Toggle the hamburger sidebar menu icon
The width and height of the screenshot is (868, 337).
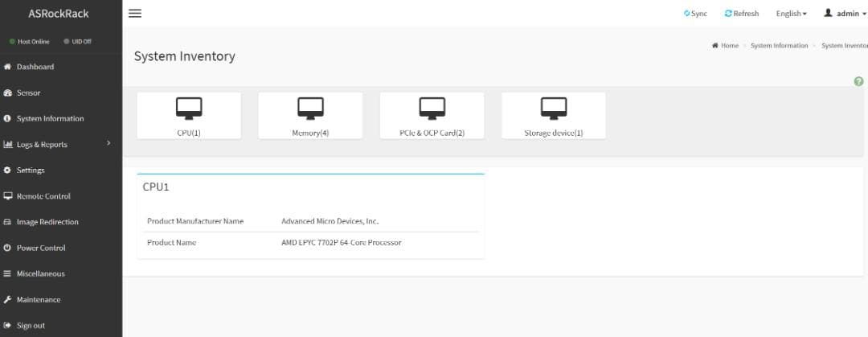pos(135,14)
